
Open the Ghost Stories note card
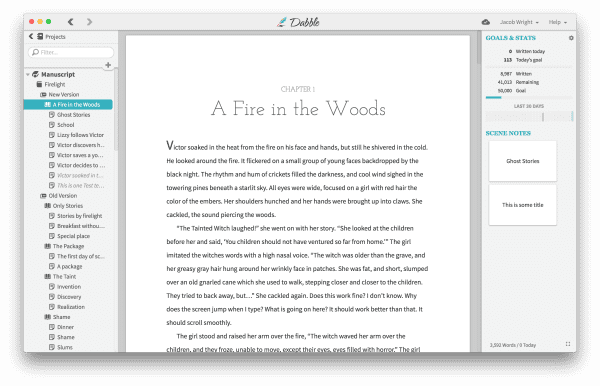(523, 161)
